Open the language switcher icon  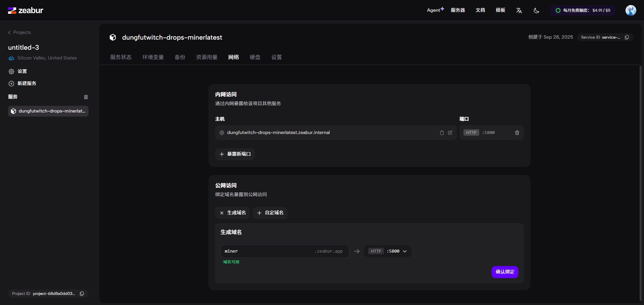519,10
